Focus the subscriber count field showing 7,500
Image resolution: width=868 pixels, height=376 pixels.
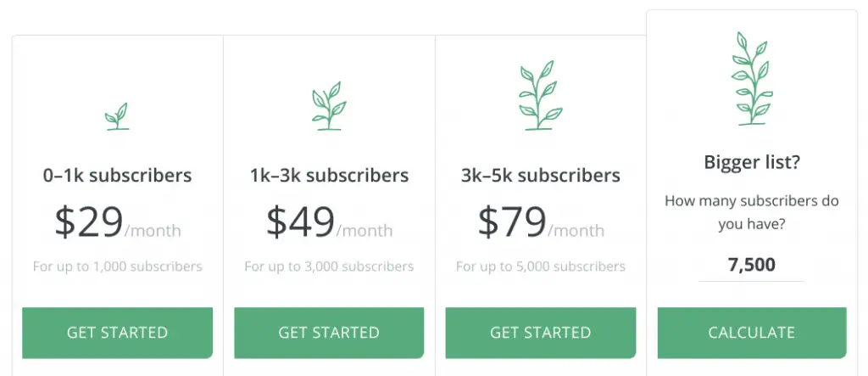(x=751, y=265)
